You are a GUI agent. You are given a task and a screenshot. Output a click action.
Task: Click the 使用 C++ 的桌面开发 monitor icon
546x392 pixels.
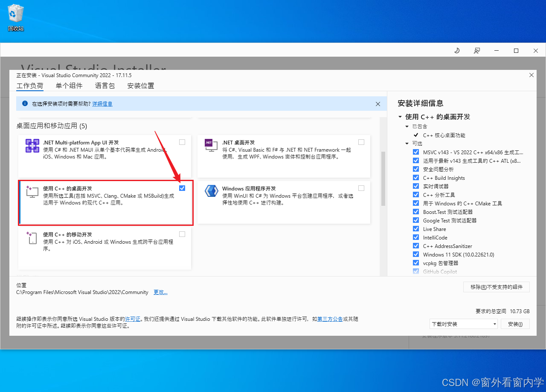[x=32, y=191]
